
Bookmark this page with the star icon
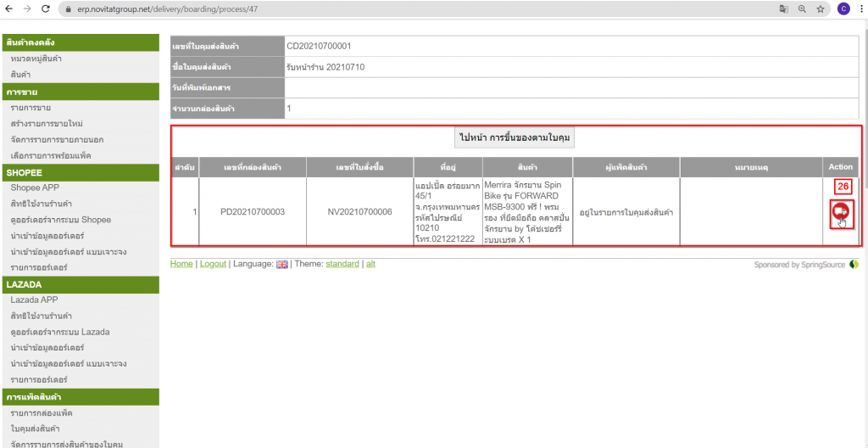pyautogui.click(x=821, y=8)
